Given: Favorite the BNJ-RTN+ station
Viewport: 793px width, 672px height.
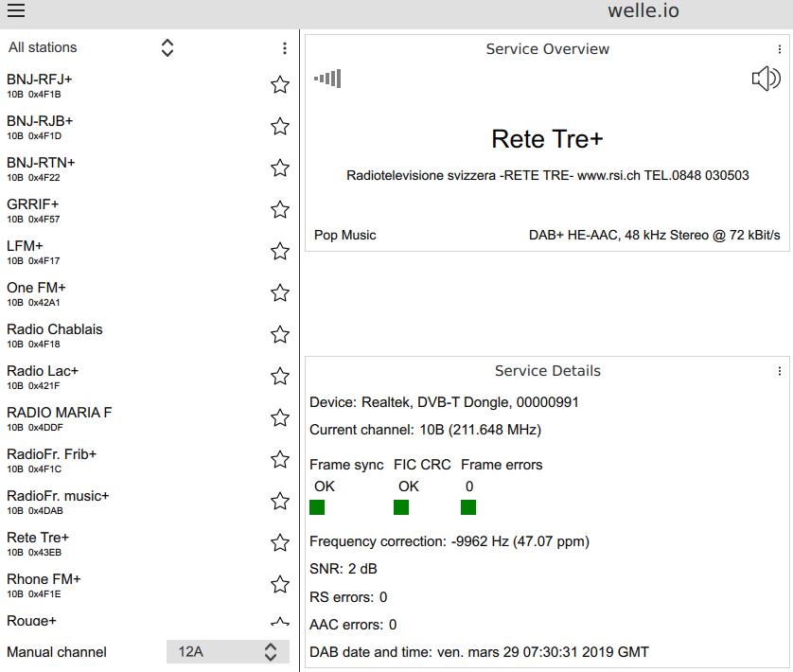Looking at the screenshot, I should [x=280, y=168].
